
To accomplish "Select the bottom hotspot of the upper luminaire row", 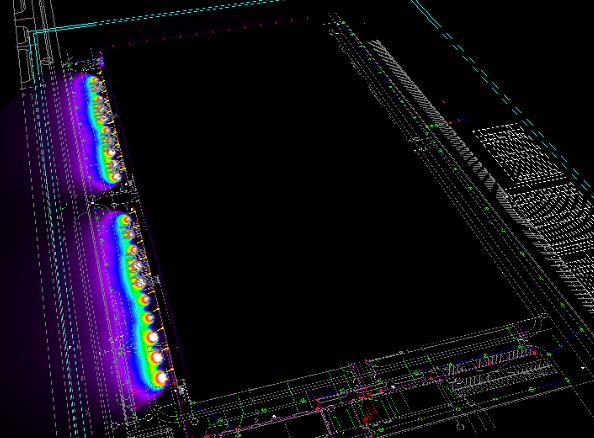I will [x=116, y=177].
